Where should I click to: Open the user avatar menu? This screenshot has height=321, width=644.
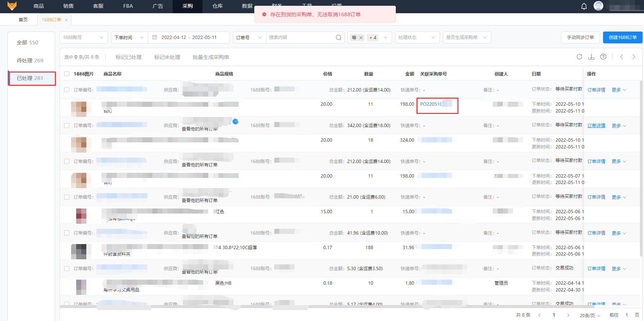point(599,6)
